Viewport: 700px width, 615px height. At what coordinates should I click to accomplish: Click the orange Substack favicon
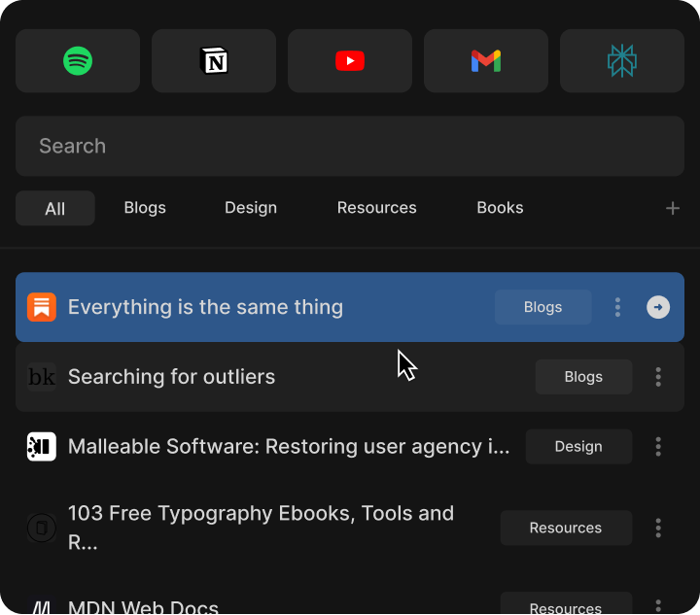(x=41, y=307)
